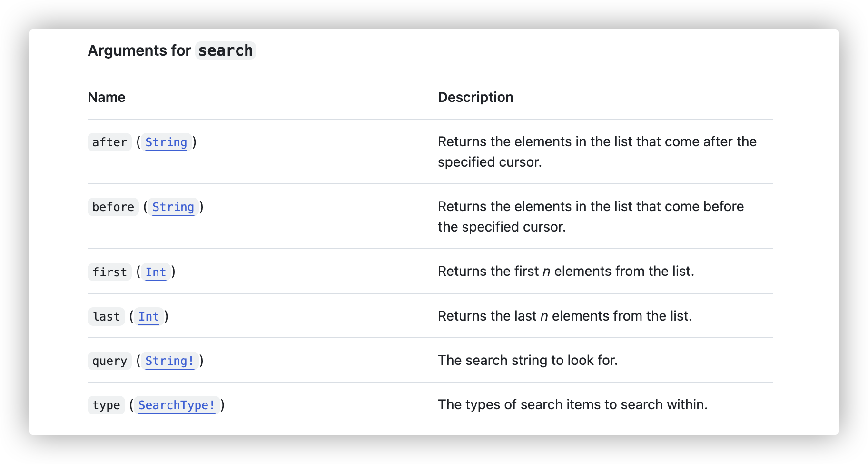
Task: Click the Description column header
Action: pyautogui.click(x=475, y=97)
